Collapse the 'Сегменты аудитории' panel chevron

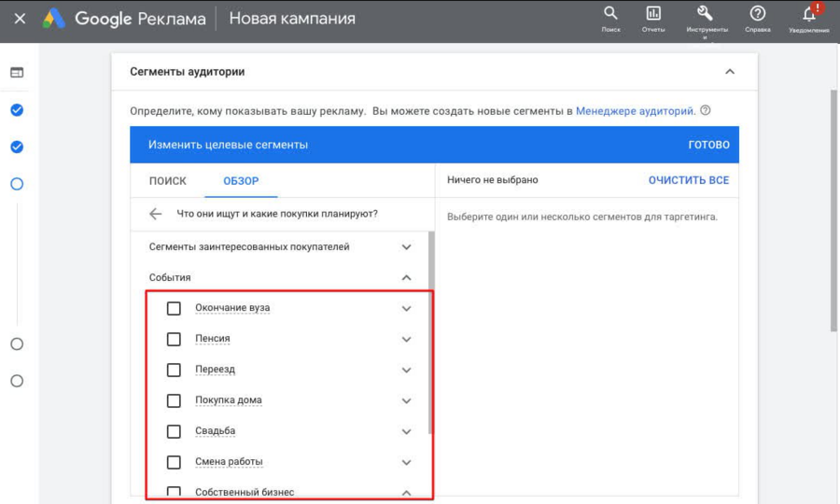pyautogui.click(x=730, y=72)
